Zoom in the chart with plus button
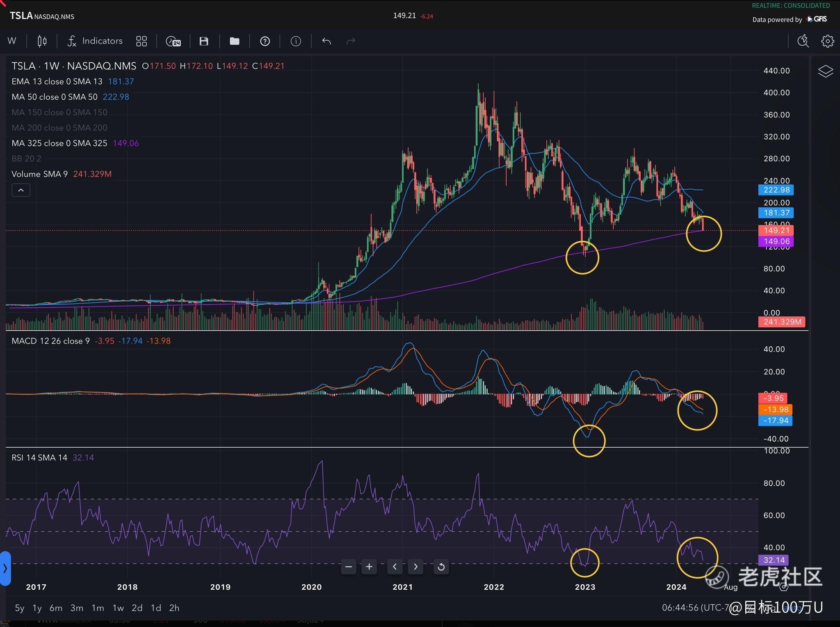 click(x=369, y=567)
